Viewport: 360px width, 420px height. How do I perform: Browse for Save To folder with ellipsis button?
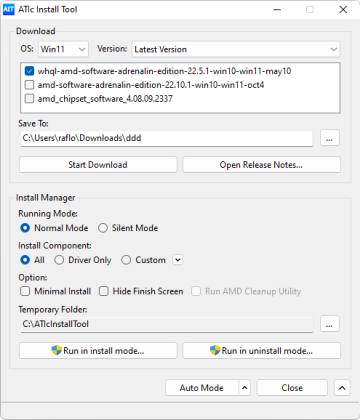pos(329,138)
